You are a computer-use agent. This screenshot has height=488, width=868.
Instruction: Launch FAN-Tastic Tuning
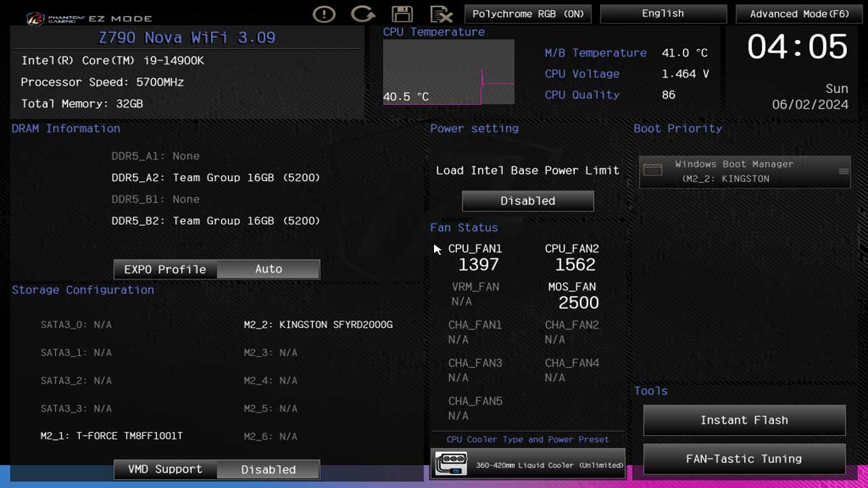(x=744, y=459)
